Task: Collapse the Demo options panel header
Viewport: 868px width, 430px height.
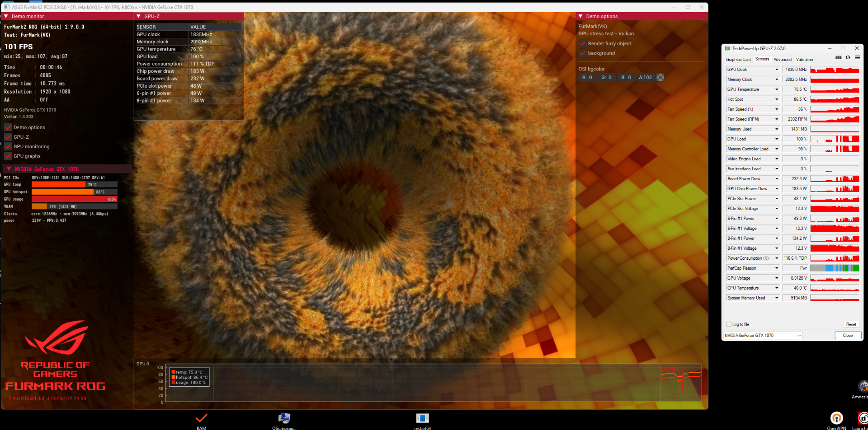Action: point(580,16)
